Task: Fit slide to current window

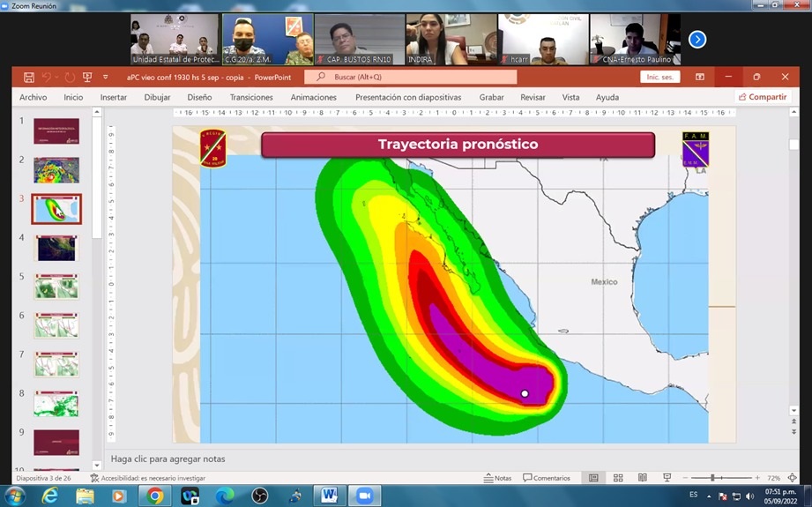Action: [793, 478]
